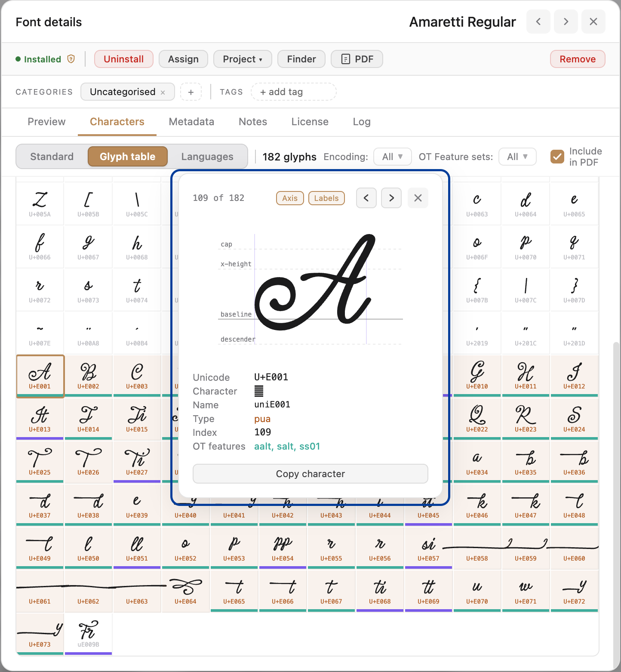Open the OT Feature sets dropdown
This screenshot has height=672, width=621.
[517, 157]
